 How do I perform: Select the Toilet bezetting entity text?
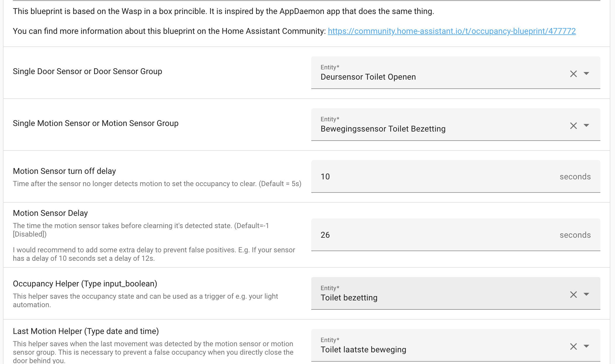pos(349,298)
